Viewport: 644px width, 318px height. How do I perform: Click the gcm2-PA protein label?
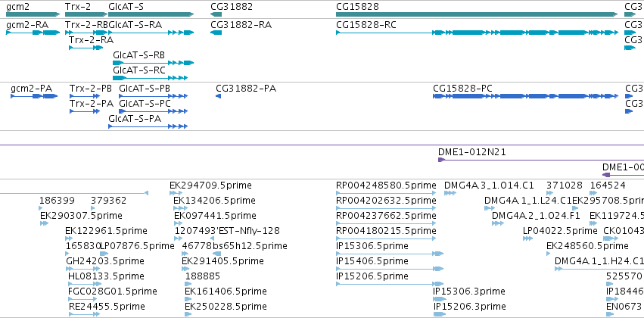tap(31, 89)
